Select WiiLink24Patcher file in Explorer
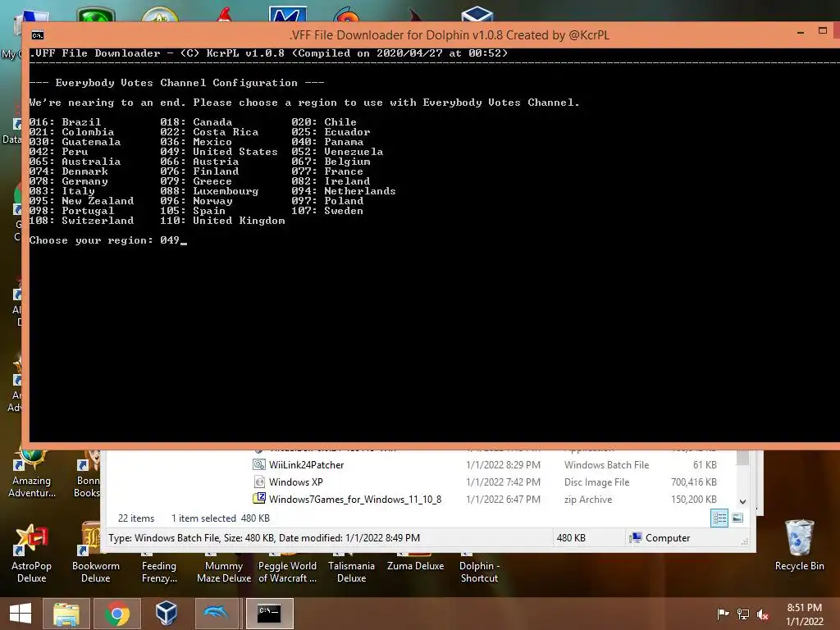Image resolution: width=840 pixels, height=630 pixels. point(307,465)
